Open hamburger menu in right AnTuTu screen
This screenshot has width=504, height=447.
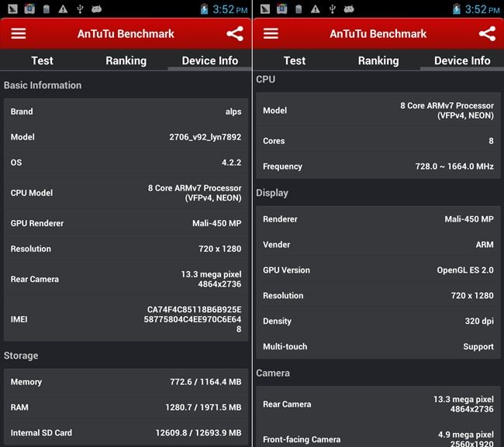(271, 33)
